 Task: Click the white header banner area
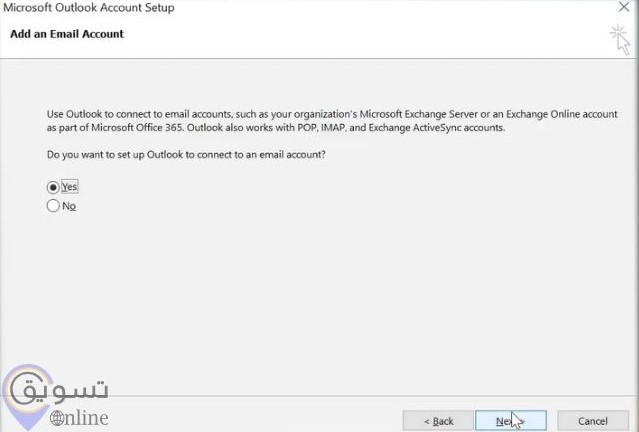(x=320, y=37)
